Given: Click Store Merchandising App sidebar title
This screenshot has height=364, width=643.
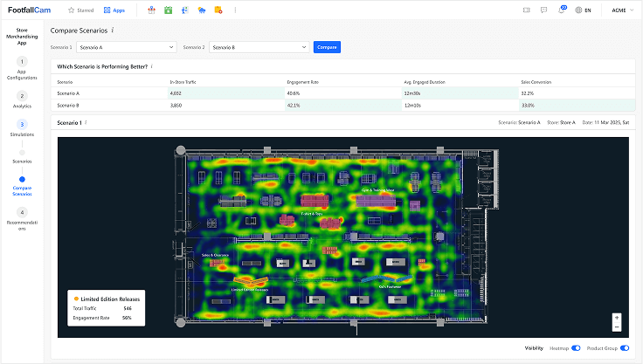Looking at the screenshot, I should 22,36.
